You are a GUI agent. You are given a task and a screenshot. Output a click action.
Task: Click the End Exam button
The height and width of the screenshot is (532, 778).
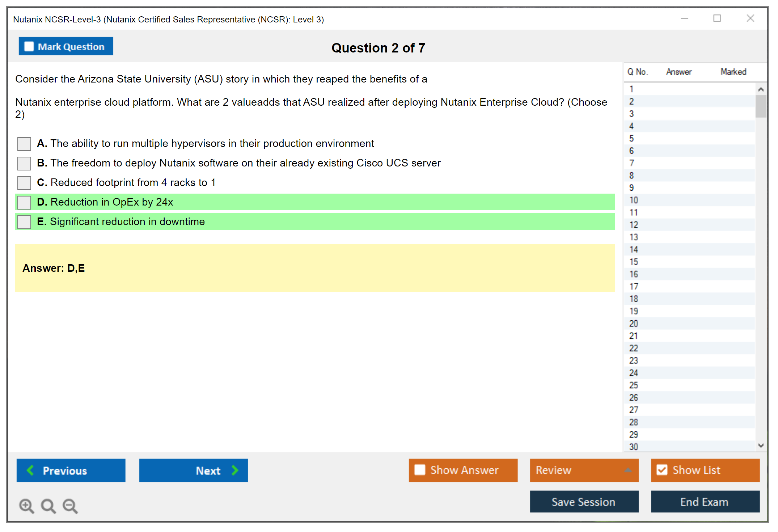pyautogui.click(x=705, y=502)
